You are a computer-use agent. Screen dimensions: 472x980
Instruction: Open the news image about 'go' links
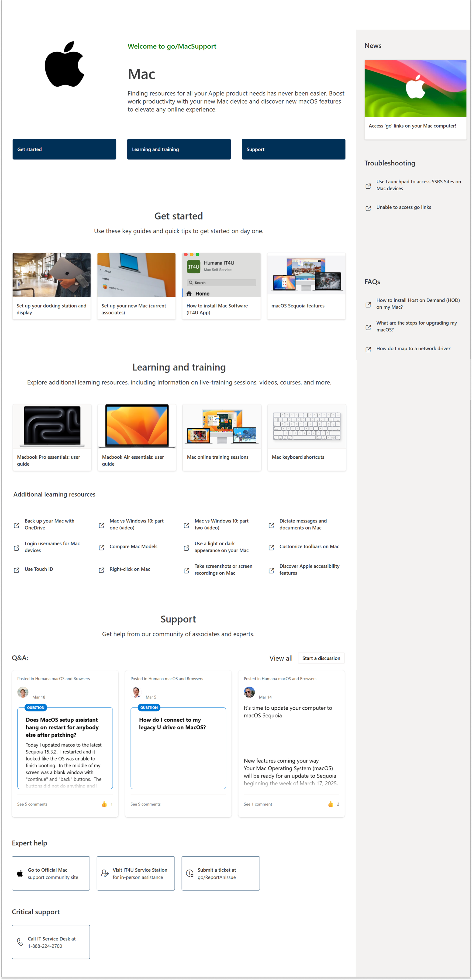click(415, 88)
